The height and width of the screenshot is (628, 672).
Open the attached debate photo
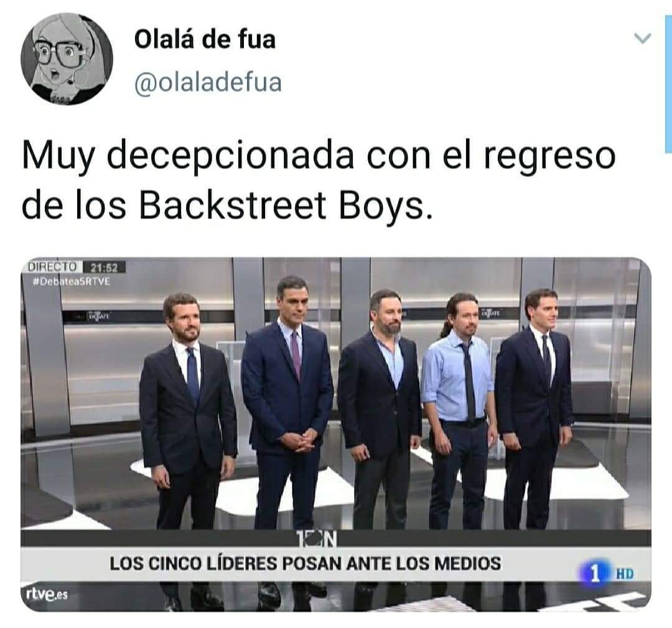click(335, 434)
